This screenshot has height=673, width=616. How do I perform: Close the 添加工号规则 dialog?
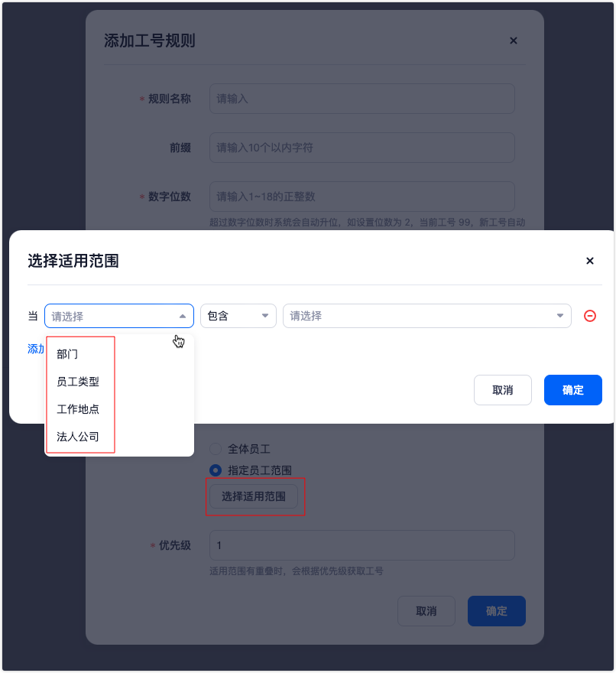[x=513, y=41]
